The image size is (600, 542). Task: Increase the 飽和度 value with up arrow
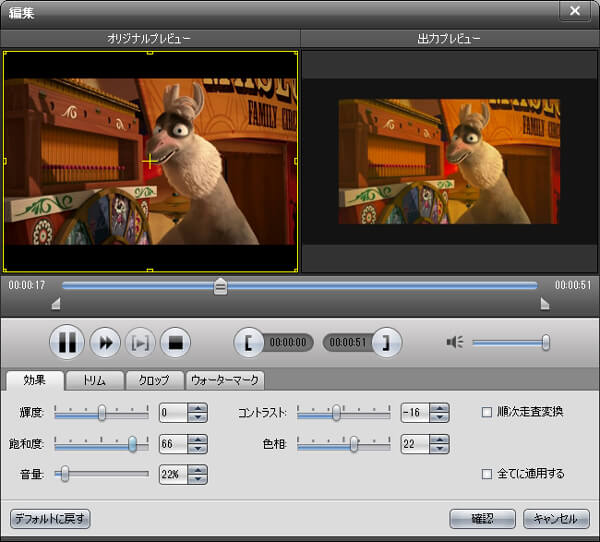[197, 439]
